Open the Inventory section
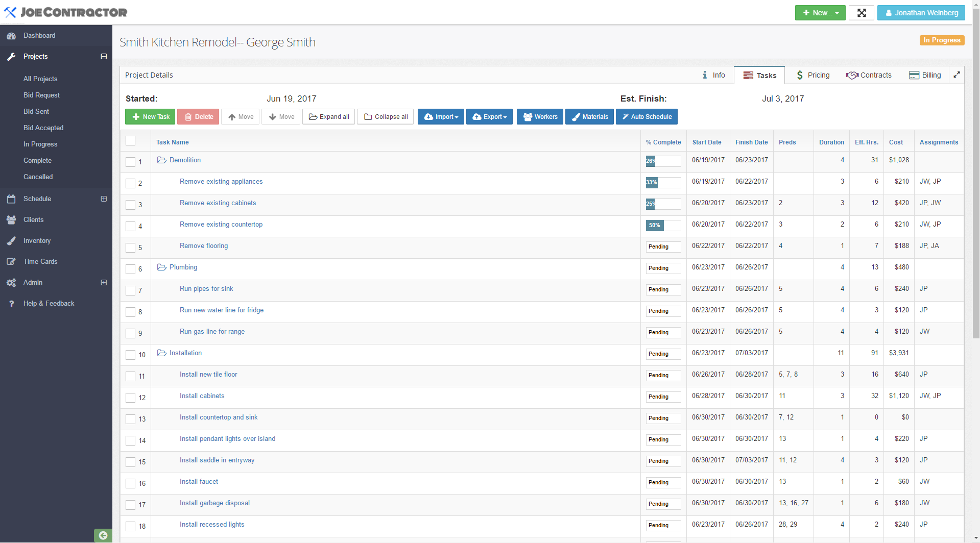 [36, 240]
